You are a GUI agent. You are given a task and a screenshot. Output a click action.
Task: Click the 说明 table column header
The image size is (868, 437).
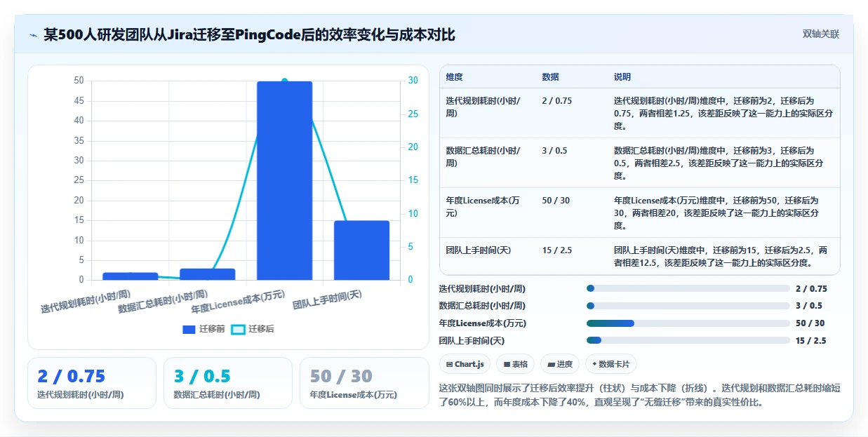622,77
